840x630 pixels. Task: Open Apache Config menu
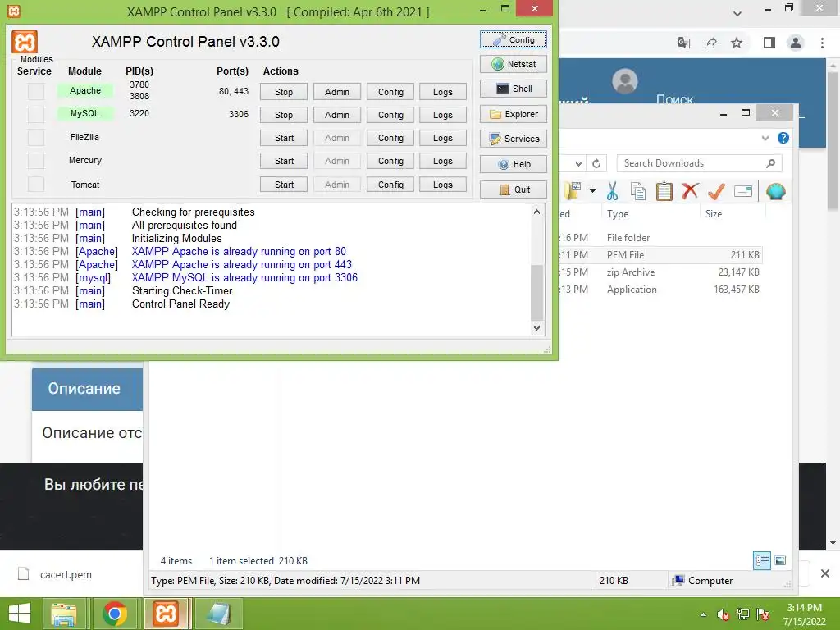tap(390, 92)
